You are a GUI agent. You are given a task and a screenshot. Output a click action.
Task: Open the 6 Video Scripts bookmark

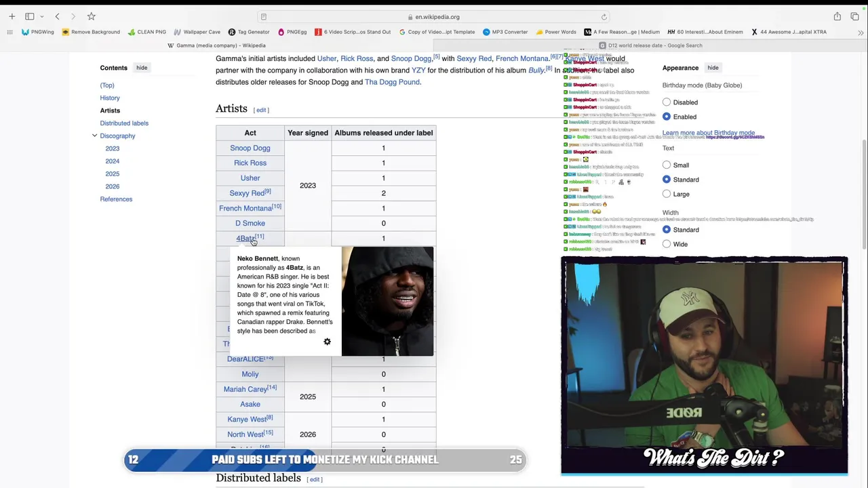pos(353,32)
